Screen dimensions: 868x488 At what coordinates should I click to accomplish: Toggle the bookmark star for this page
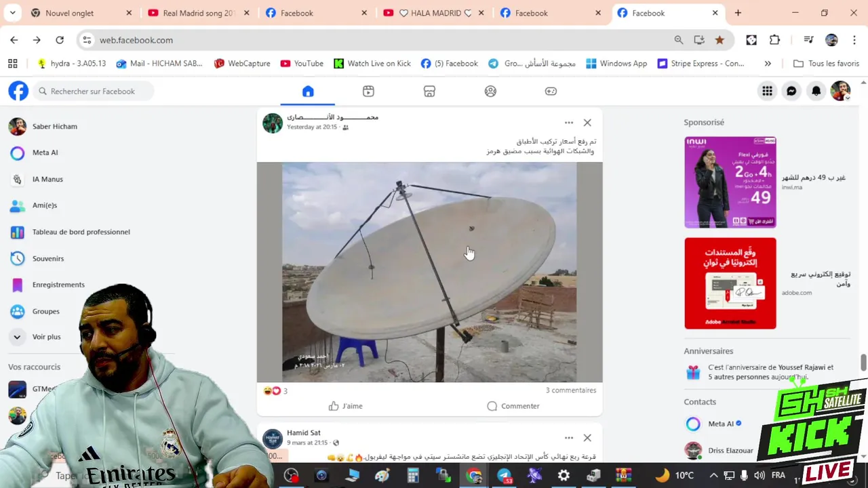pos(719,40)
